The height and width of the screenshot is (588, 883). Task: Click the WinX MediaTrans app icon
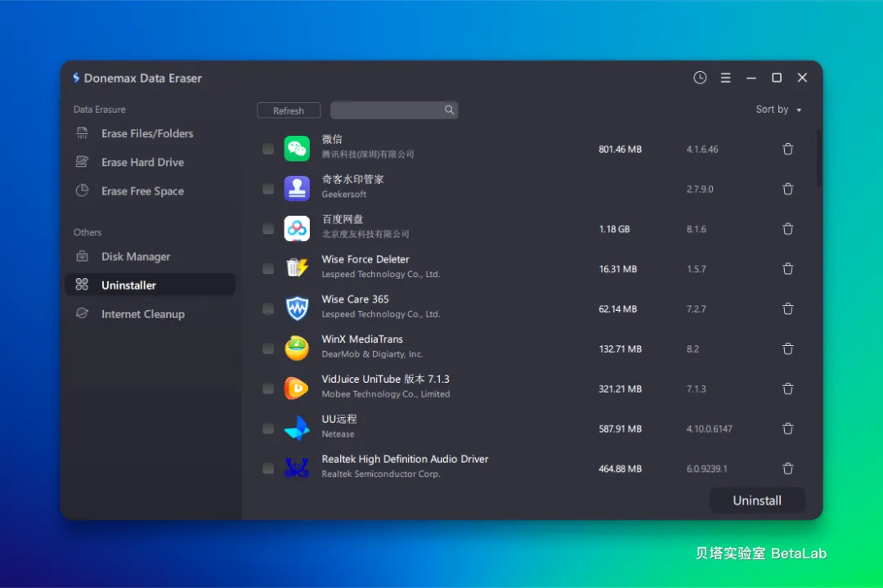297,348
